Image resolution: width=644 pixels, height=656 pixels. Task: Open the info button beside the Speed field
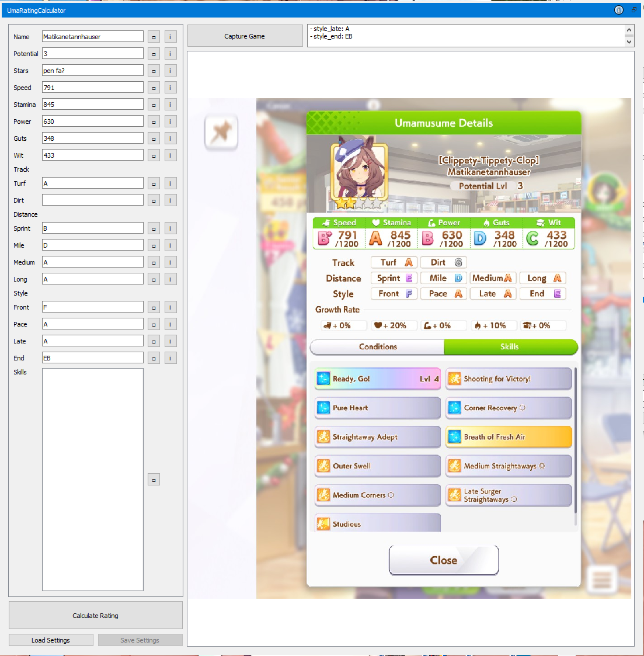170,88
